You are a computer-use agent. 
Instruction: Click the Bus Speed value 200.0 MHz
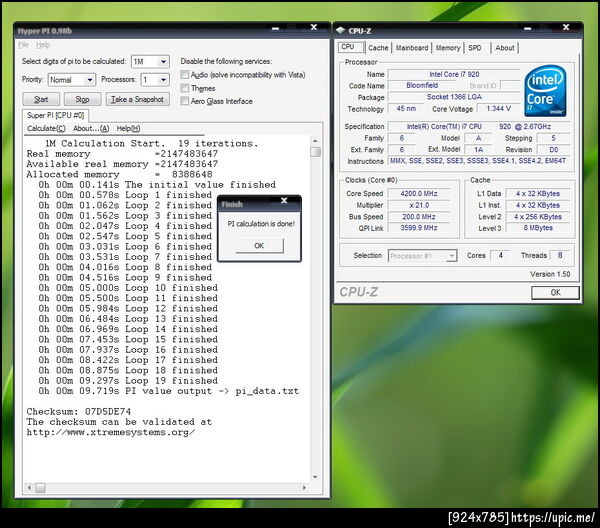pyautogui.click(x=419, y=217)
